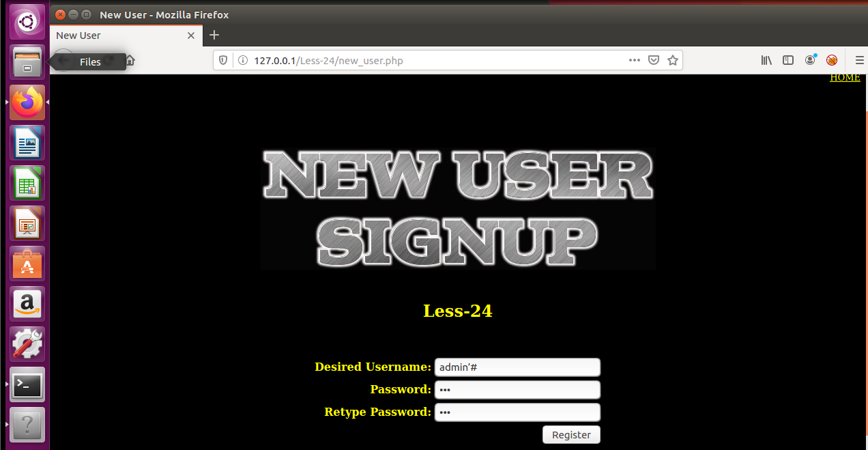
Task: Open System Settings wrench-gear icon
Action: pyautogui.click(x=27, y=344)
